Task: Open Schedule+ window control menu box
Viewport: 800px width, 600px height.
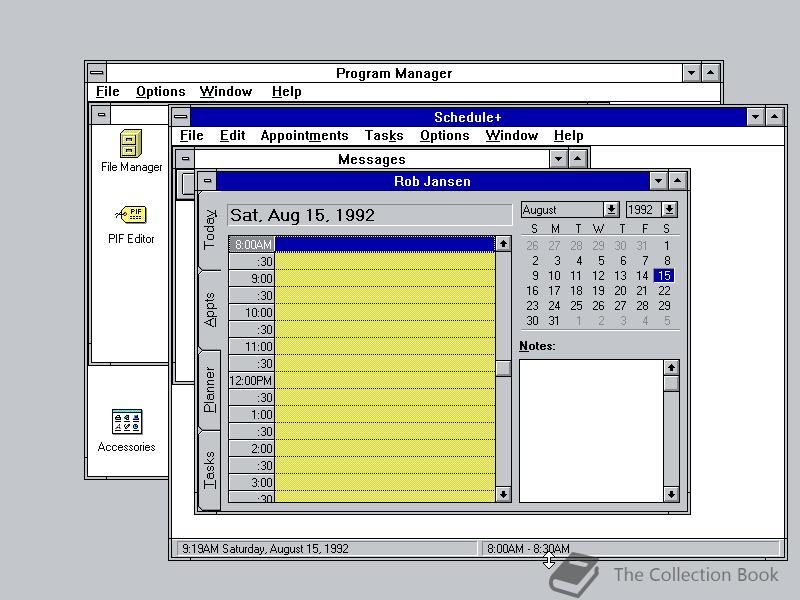Action: click(180, 117)
